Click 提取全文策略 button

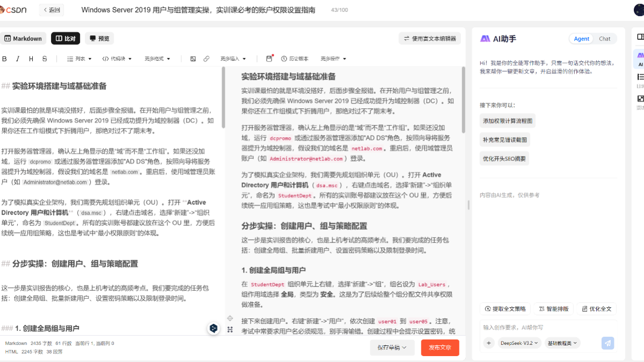pos(505,309)
